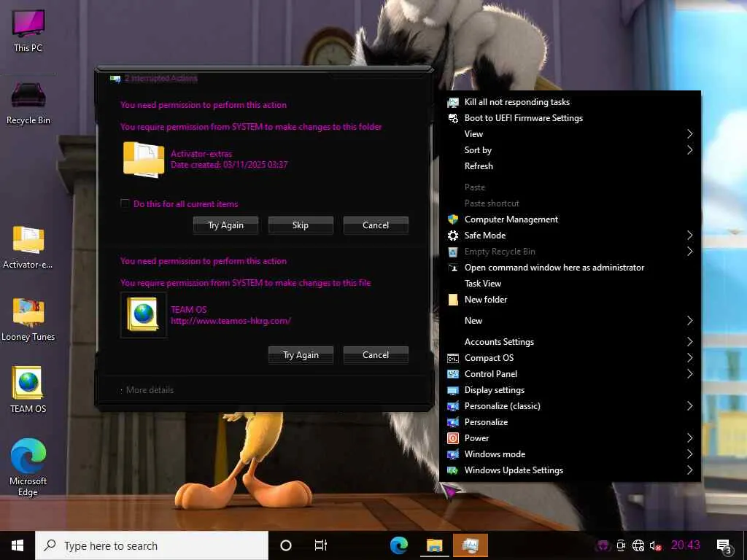This screenshot has height=560, width=747.
Task: Expand the Safe Mode submenu arrow
Action: (x=689, y=236)
